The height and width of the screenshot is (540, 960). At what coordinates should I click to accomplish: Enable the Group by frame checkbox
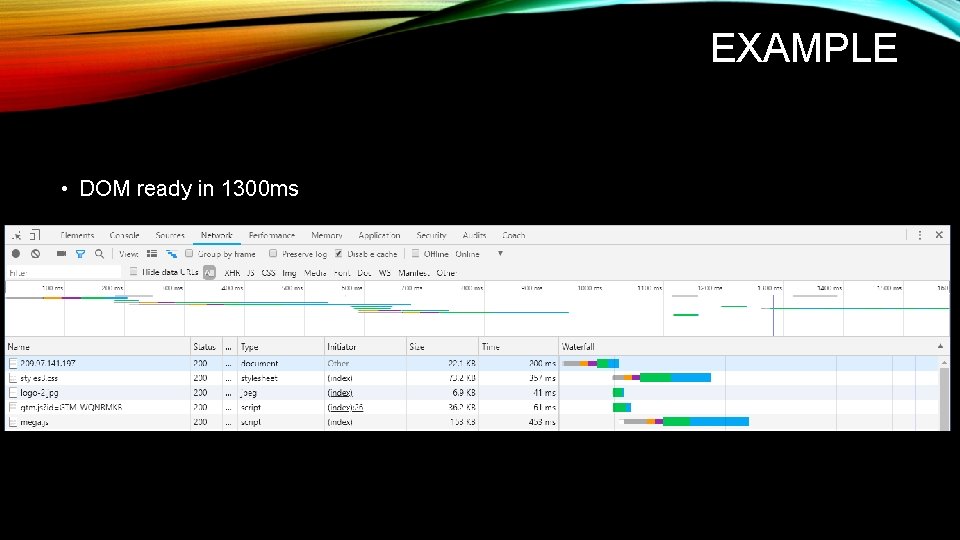189,253
